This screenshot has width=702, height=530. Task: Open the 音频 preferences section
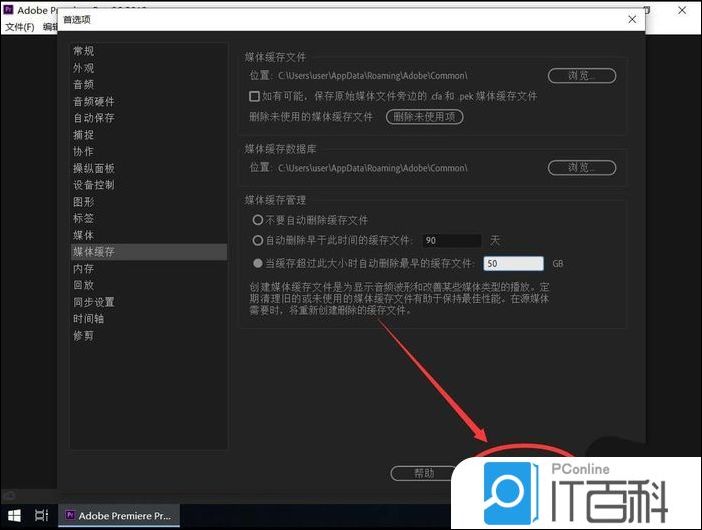[84, 85]
